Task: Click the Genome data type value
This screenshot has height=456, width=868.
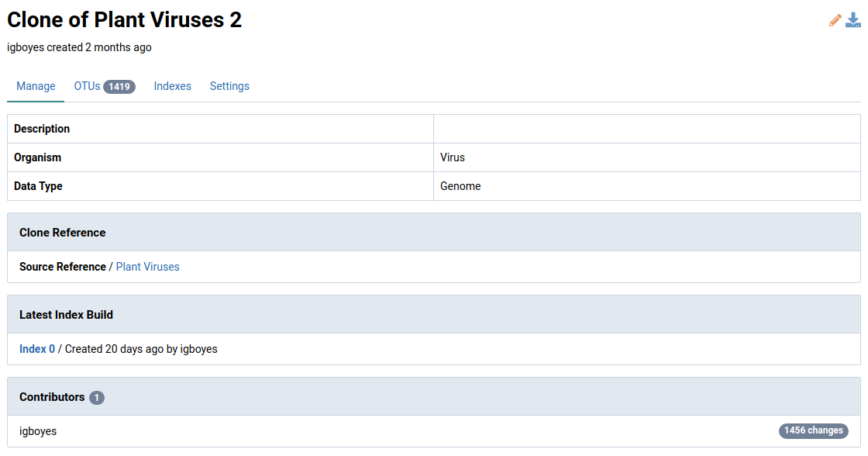Action: click(460, 186)
